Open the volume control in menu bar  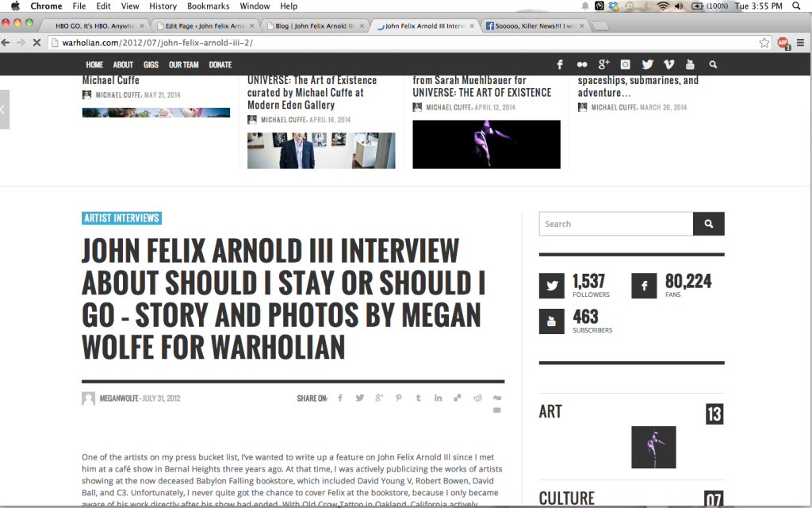tap(680, 6)
